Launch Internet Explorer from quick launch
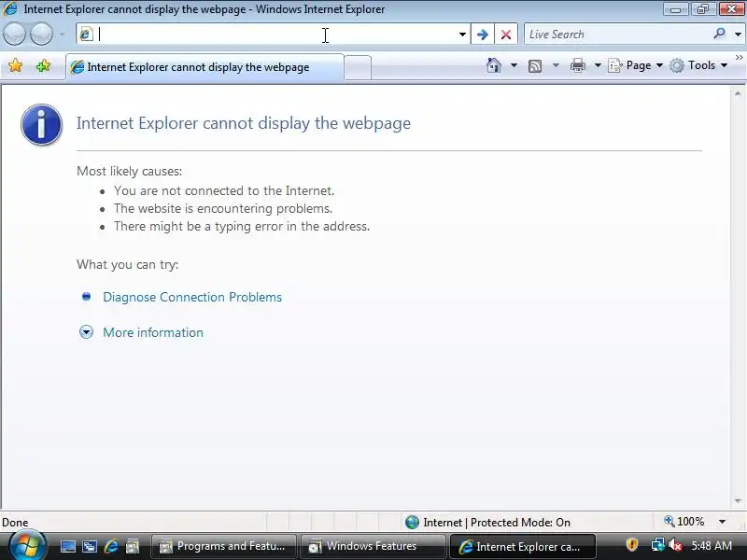 pos(111,547)
